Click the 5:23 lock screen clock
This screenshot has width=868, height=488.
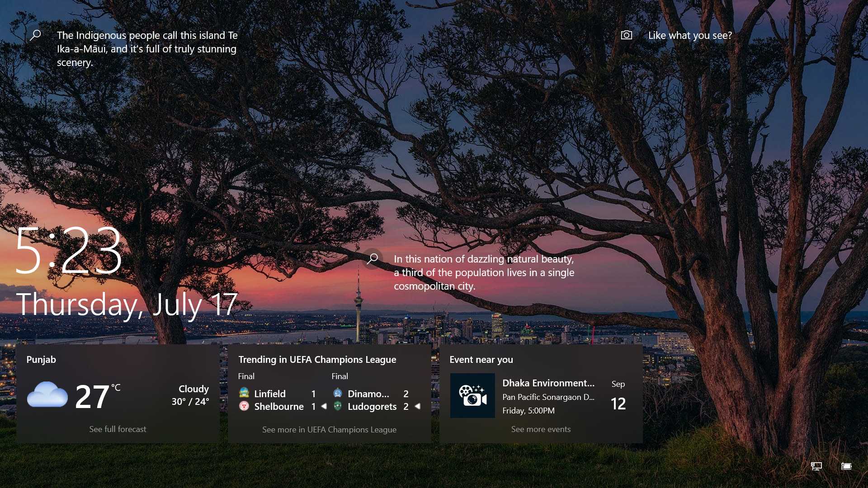(68, 250)
